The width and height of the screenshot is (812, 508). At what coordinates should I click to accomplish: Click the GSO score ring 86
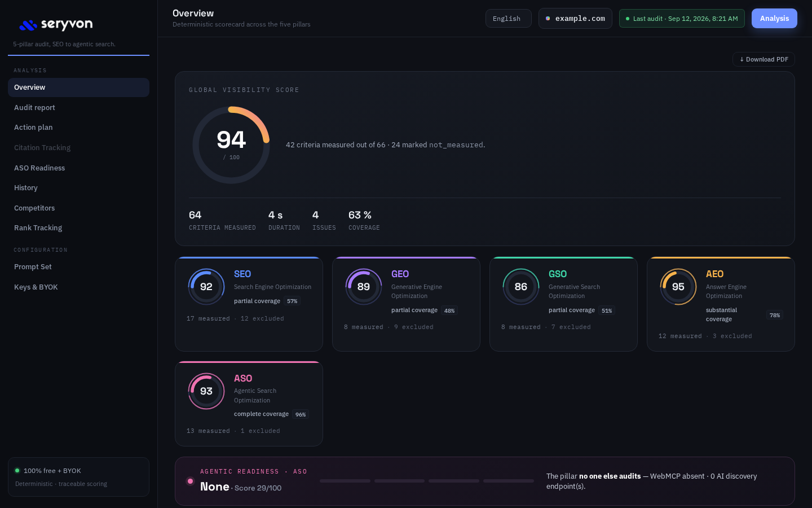tap(521, 287)
